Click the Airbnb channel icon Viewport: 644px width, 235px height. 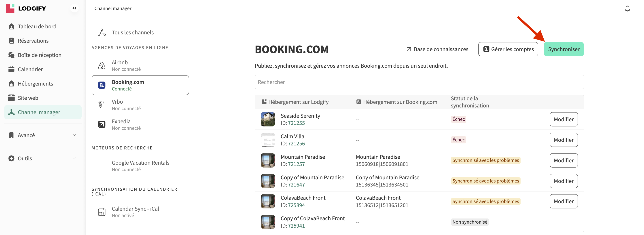click(x=102, y=66)
